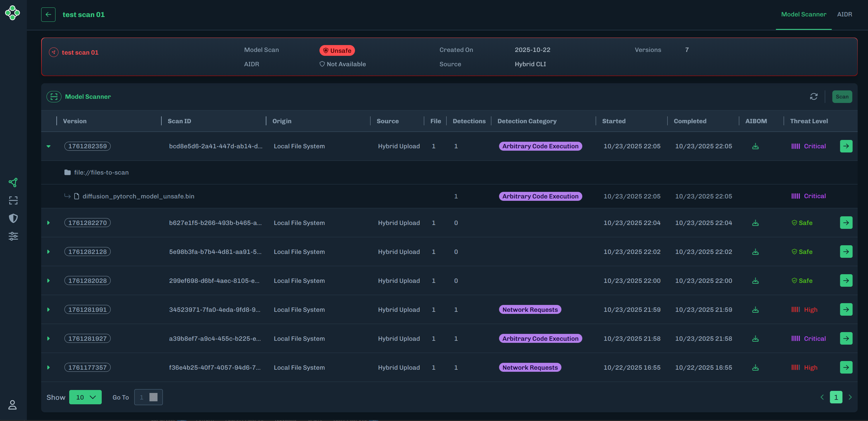Open the sliders settings icon in sidebar
The image size is (868, 421).
pos(13,236)
